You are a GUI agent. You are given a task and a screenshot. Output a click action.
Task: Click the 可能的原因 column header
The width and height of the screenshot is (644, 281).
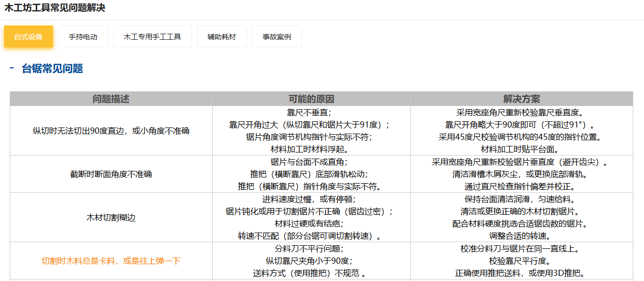(311, 99)
